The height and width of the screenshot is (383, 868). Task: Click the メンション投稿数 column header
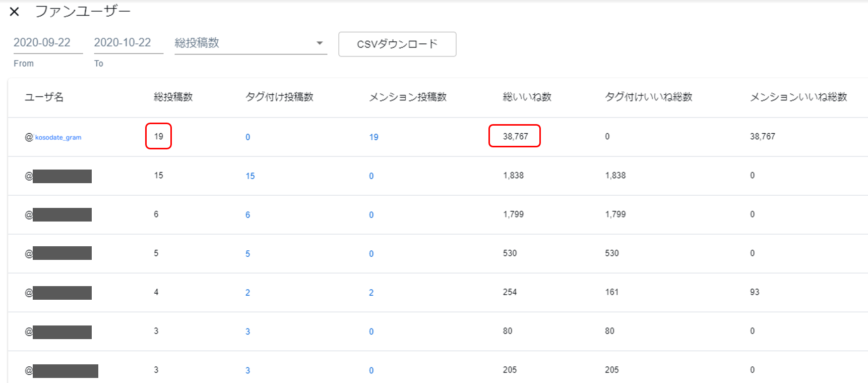click(x=408, y=97)
